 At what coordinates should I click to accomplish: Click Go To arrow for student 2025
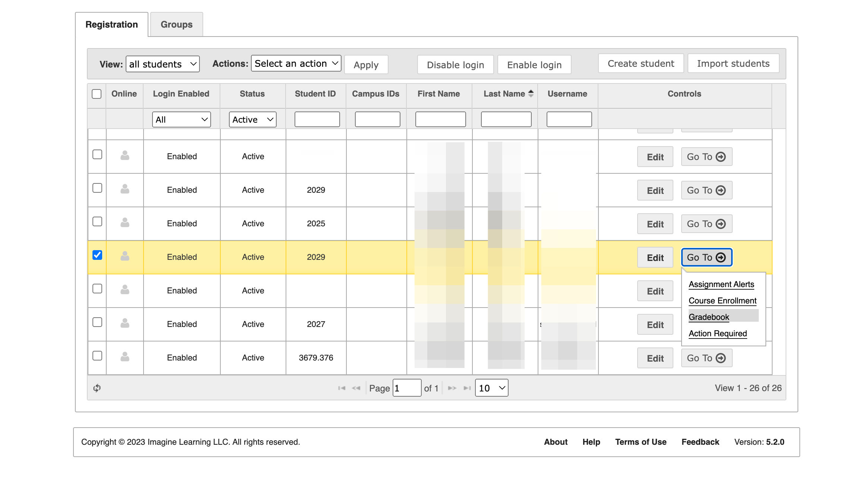click(x=721, y=224)
